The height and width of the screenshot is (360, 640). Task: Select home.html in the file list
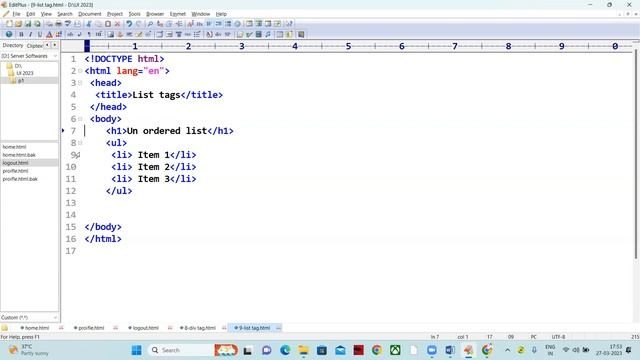click(x=14, y=147)
